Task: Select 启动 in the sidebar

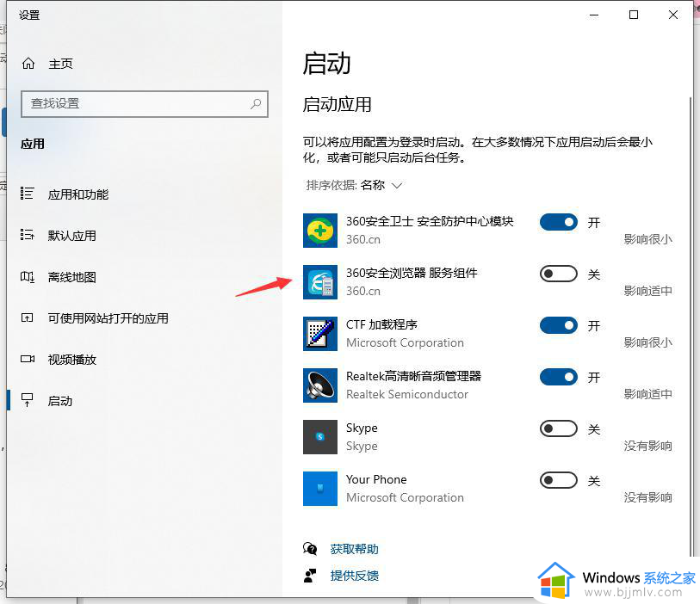Action: click(59, 401)
